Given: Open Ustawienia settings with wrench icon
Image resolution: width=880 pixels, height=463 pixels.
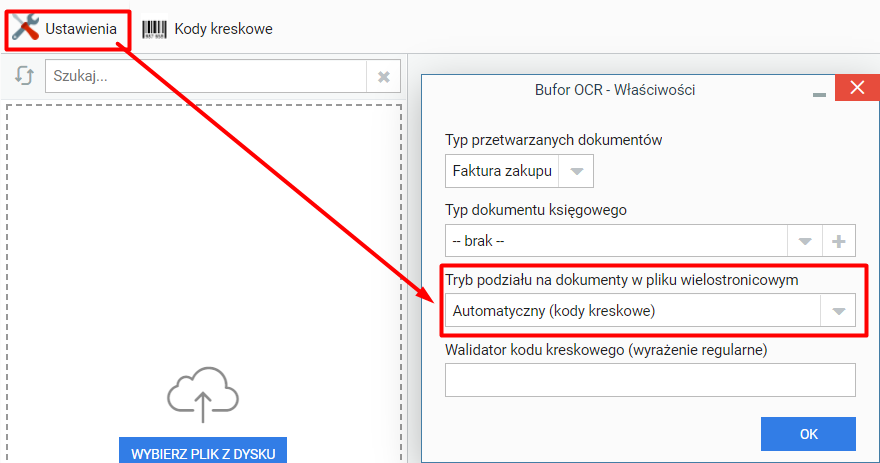Looking at the screenshot, I should [x=66, y=29].
